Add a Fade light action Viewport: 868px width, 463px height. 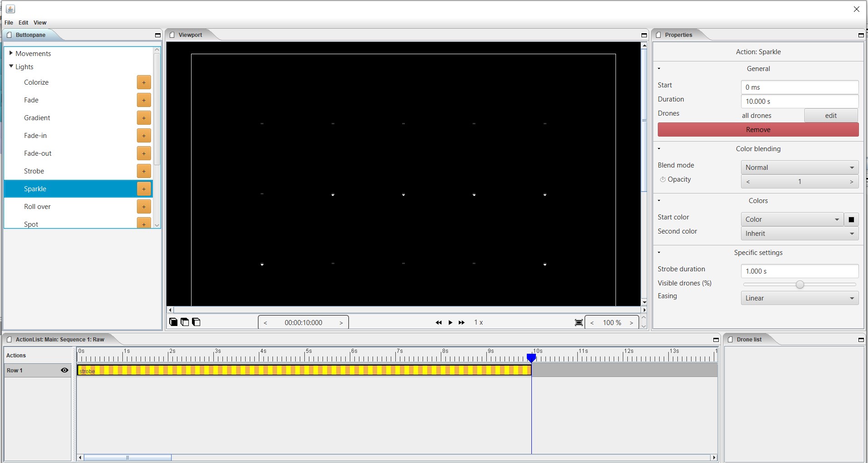pos(144,100)
